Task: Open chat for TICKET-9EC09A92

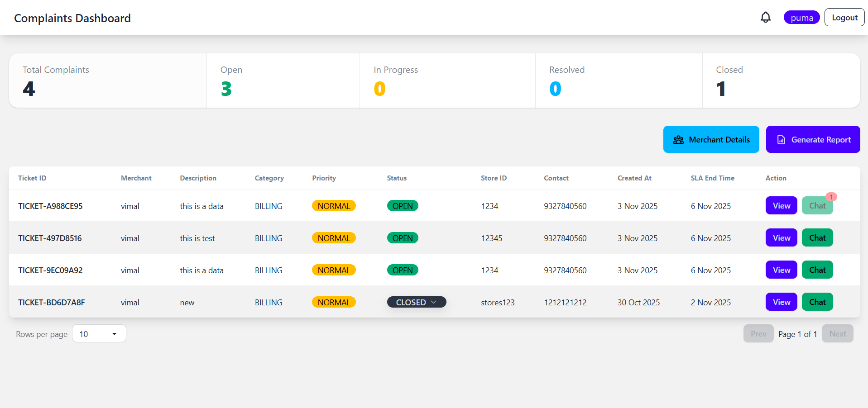Action: [x=817, y=270]
